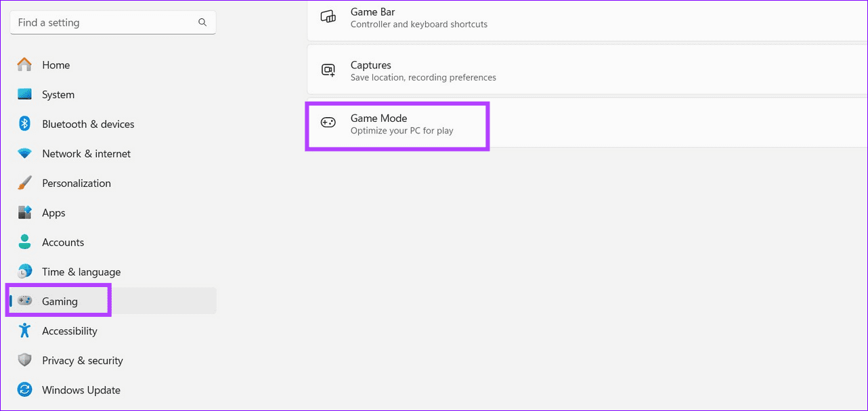This screenshot has height=411, width=868.
Task: Click the search magnifier icon
Action: [x=202, y=22]
